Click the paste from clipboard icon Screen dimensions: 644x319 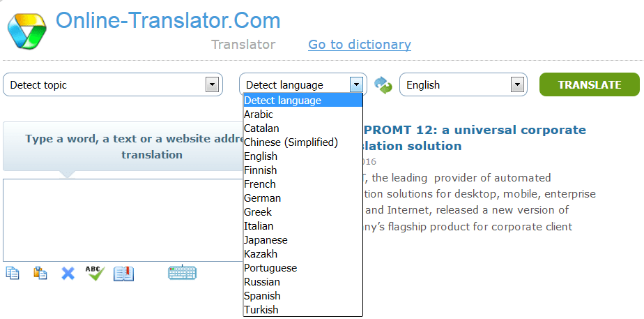click(x=40, y=273)
